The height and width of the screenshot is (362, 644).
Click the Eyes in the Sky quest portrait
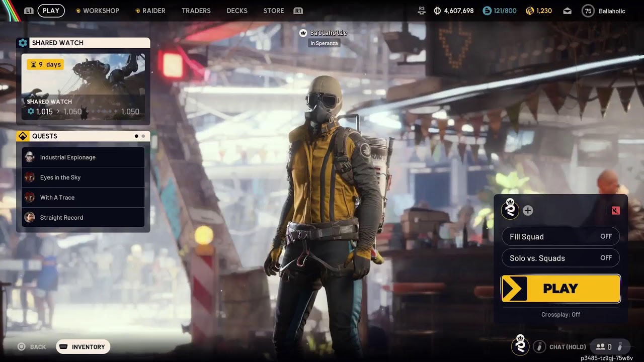tap(30, 177)
